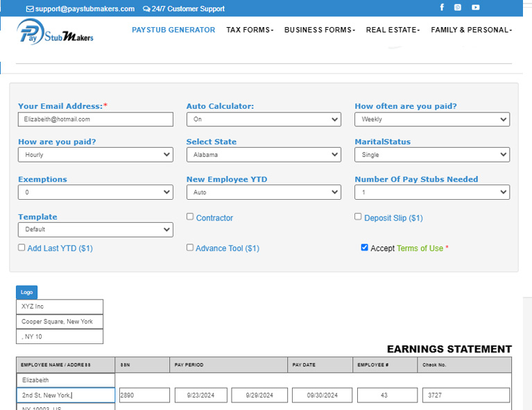
Task: Open the MaritalStatus dropdown
Action: click(432, 155)
